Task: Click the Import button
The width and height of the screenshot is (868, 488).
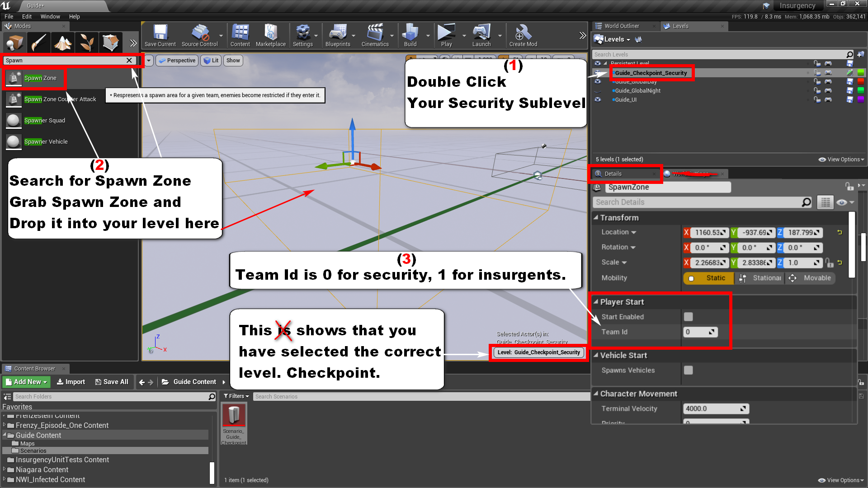Action: (x=71, y=382)
